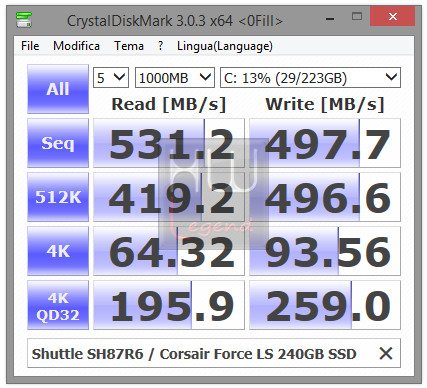Click the Seq read result 531.2
Image resolution: width=427 pixels, height=388 pixels.
169,143
